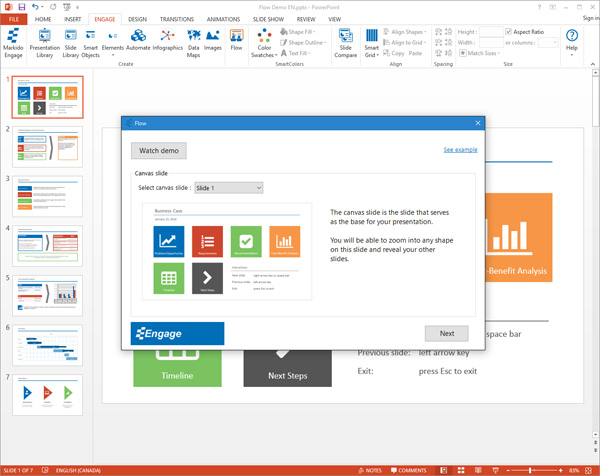The width and height of the screenshot is (600, 476).
Task: Click the Automate icon
Action: (138, 40)
